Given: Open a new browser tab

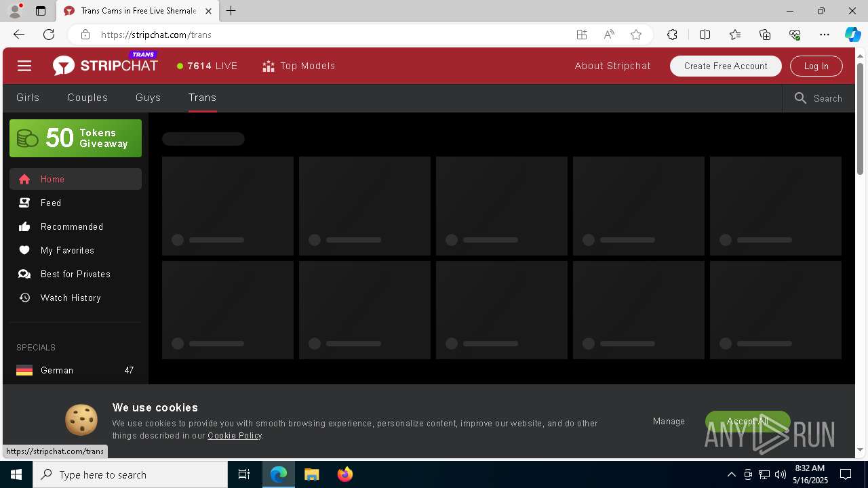Looking at the screenshot, I should pos(231,11).
